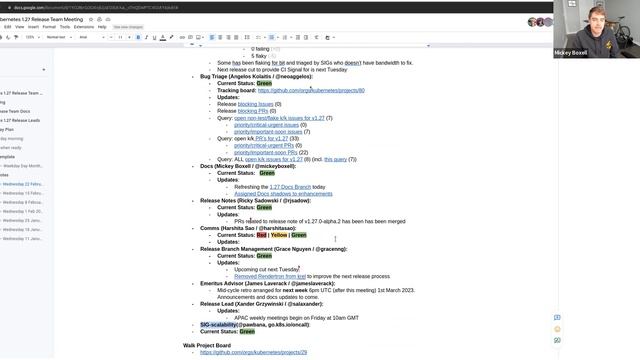Jump to Wednesday 1 Feb in the outline
Image resolution: width=640 pixels, height=360 pixels.
[x=23, y=211]
